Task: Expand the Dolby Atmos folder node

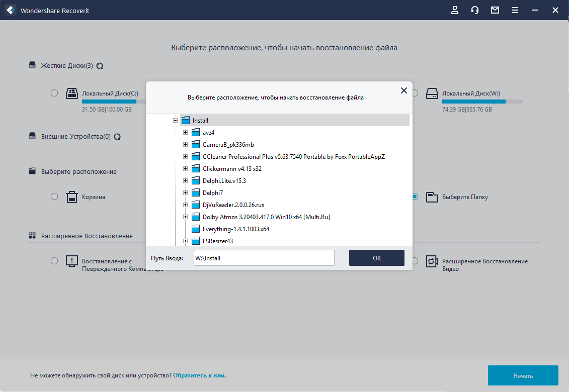Action: [186, 217]
